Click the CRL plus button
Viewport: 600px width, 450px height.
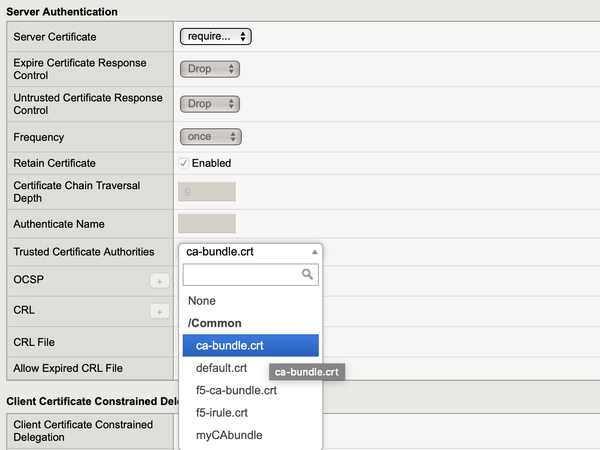point(159,312)
